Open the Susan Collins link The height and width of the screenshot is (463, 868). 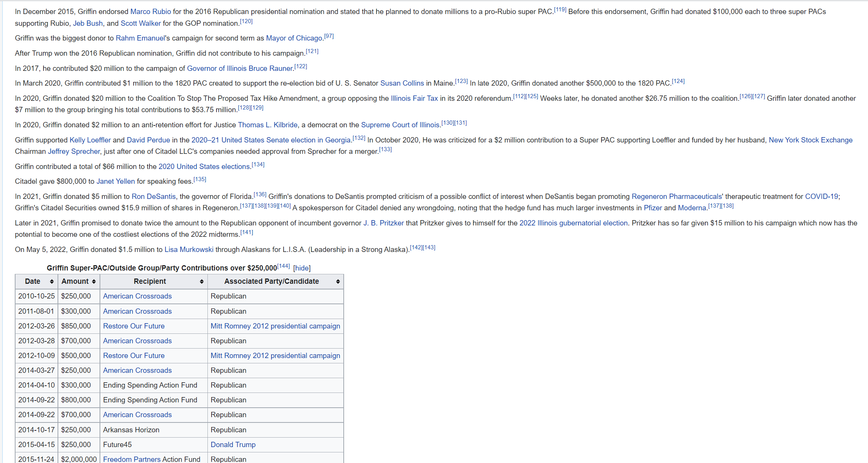402,83
